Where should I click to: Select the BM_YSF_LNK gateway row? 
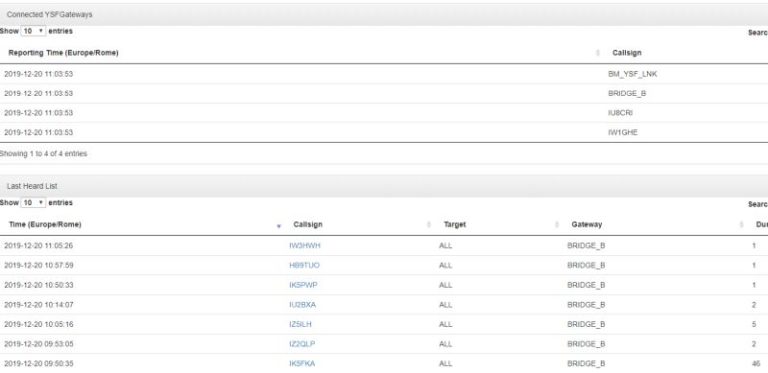[384, 74]
